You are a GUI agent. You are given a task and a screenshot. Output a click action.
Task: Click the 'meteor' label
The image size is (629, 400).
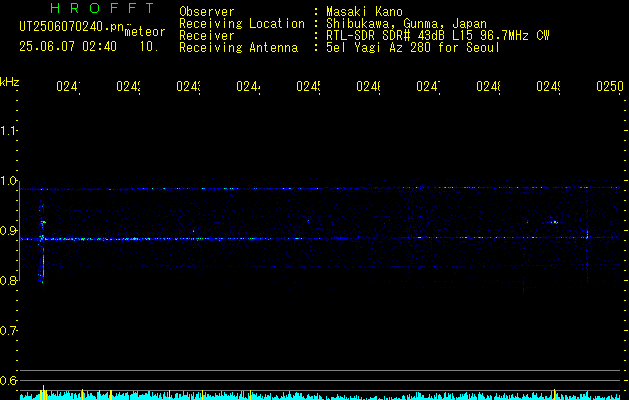(x=145, y=32)
